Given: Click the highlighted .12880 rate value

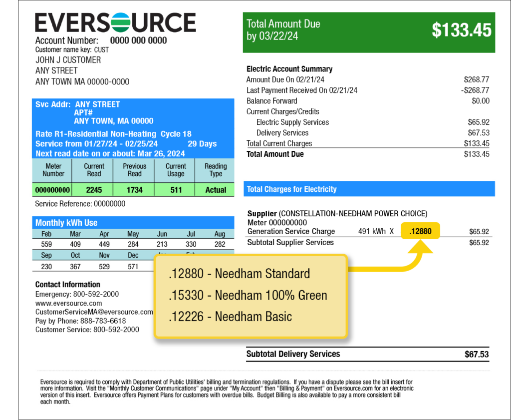Looking at the screenshot, I should click(421, 231).
